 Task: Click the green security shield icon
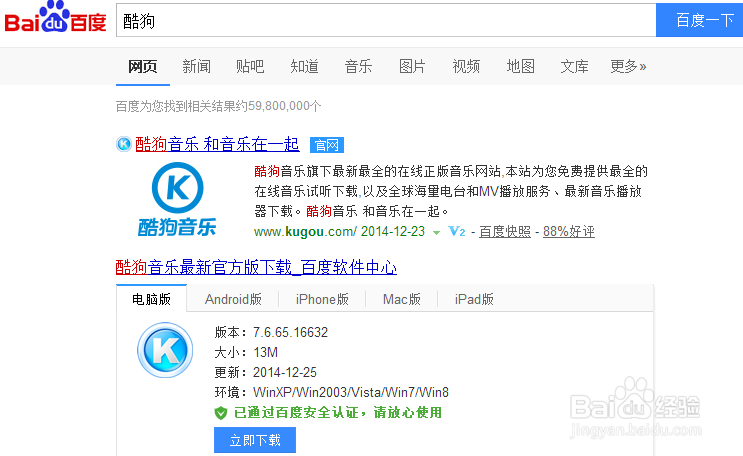click(221, 413)
